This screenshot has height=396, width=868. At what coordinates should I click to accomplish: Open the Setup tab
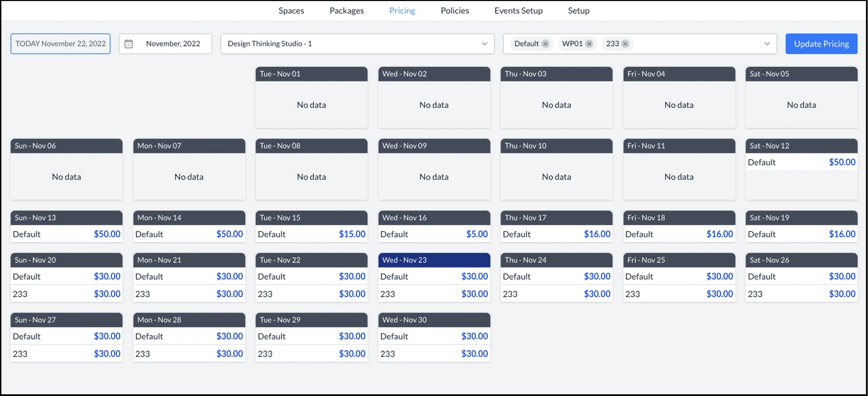(578, 11)
